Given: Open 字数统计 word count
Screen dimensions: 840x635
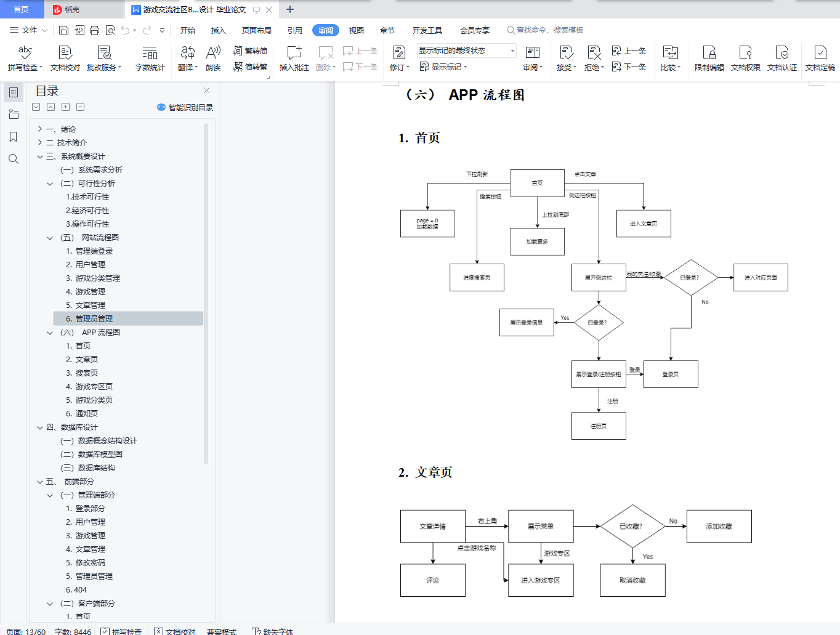Looking at the screenshot, I should pos(150,59).
